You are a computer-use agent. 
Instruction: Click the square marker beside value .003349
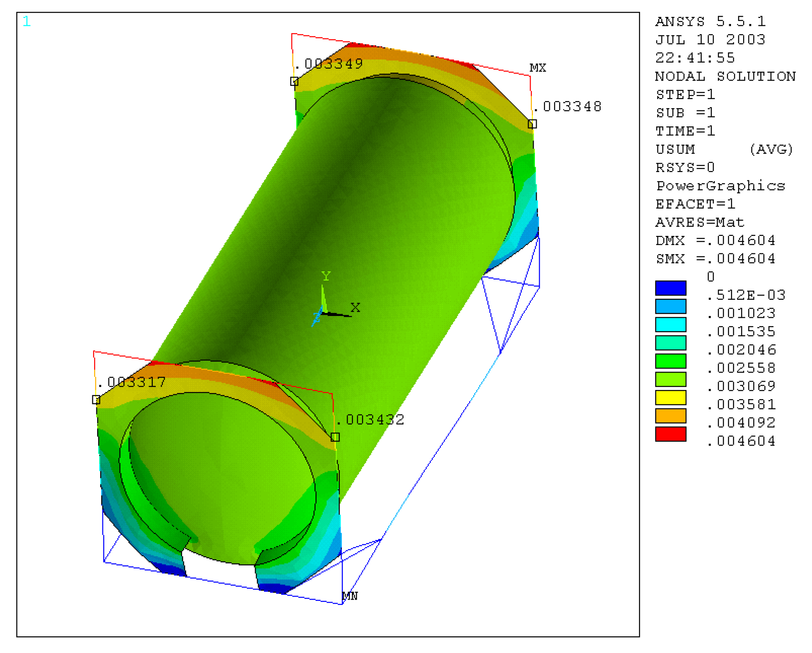295,81
